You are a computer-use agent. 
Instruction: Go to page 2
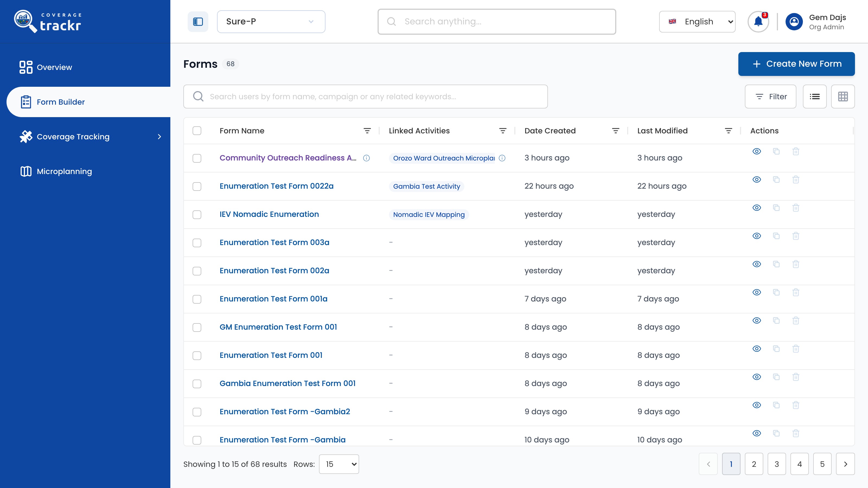click(x=754, y=464)
